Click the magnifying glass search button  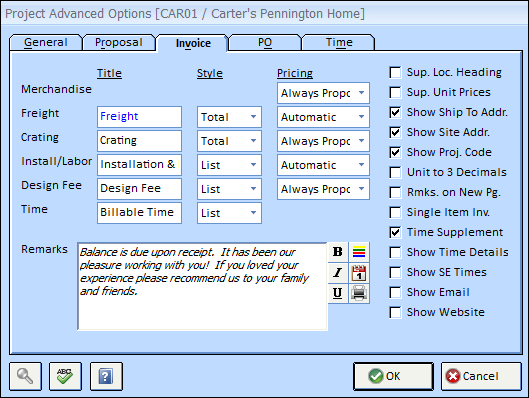(26, 376)
